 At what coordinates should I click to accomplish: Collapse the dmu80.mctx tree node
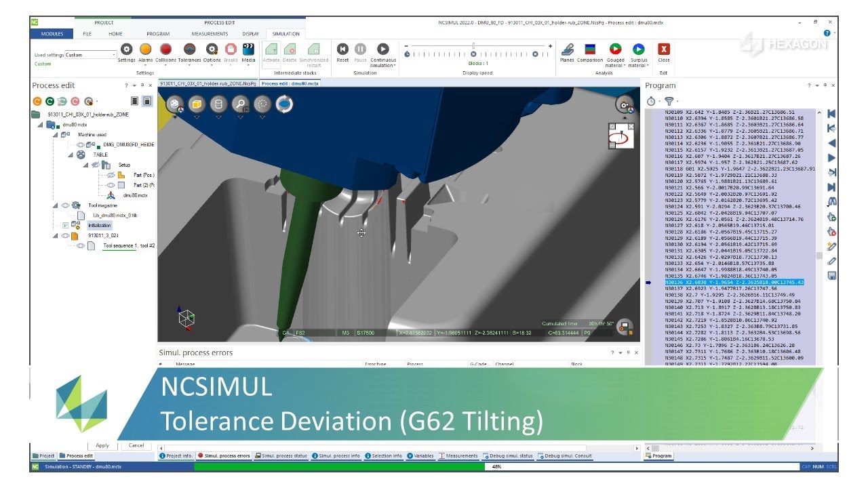[40, 125]
